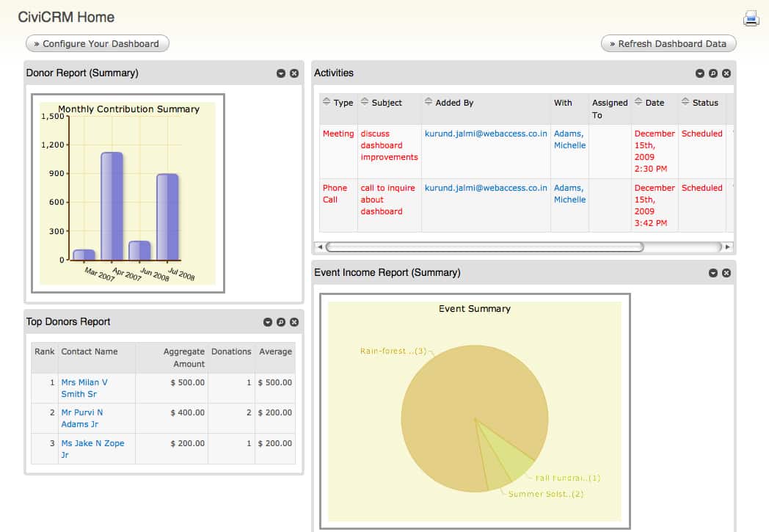The width and height of the screenshot is (769, 532).
Task: Open kurund.jalmi email link in Phone Call row
Action: coord(486,188)
